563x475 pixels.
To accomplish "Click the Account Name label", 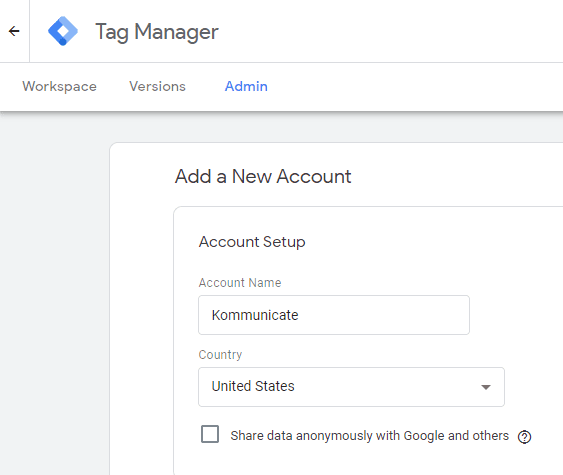I will (240, 283).
